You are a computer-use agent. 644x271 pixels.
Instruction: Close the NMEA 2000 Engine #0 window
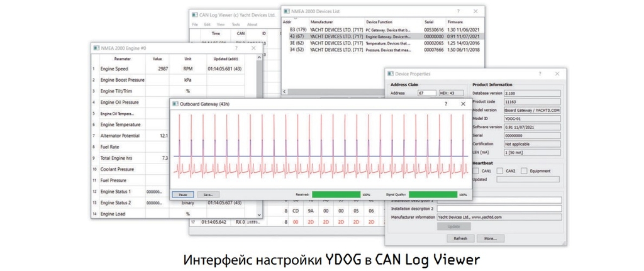coord(253,48)
